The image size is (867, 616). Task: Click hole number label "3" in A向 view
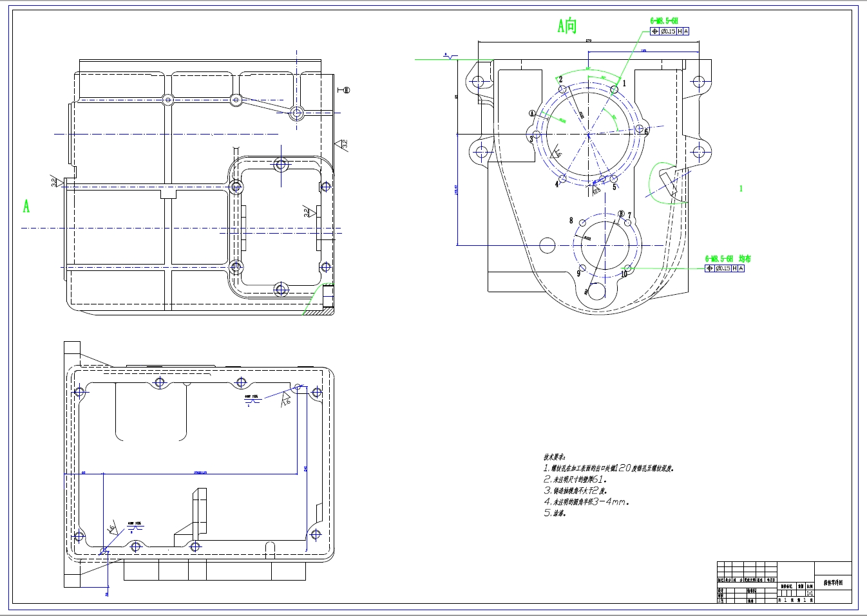pos(531,139)
